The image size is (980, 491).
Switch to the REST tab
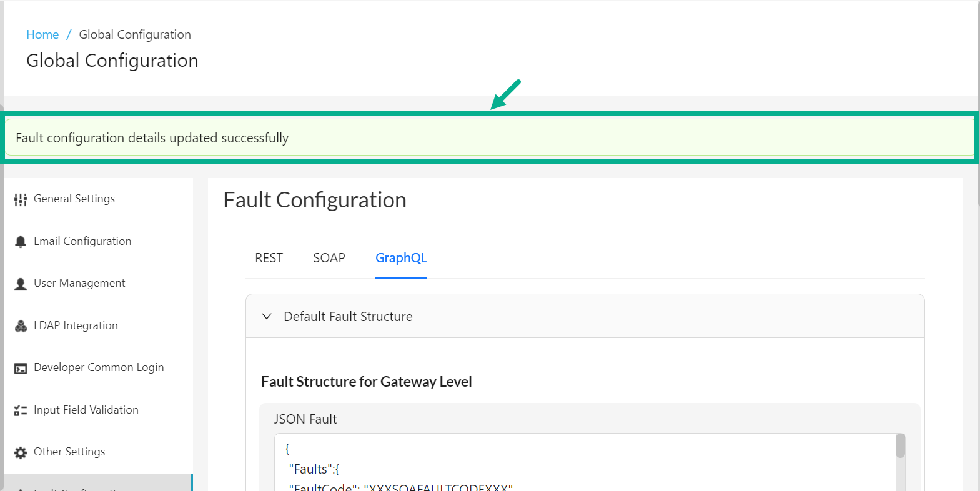(269, 257)
